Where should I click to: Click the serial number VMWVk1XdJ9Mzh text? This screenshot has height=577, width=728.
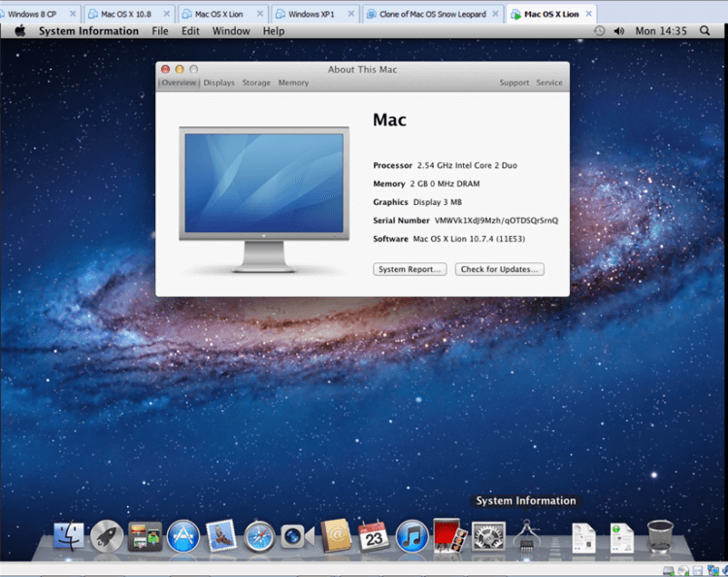[x=496, y=221]
